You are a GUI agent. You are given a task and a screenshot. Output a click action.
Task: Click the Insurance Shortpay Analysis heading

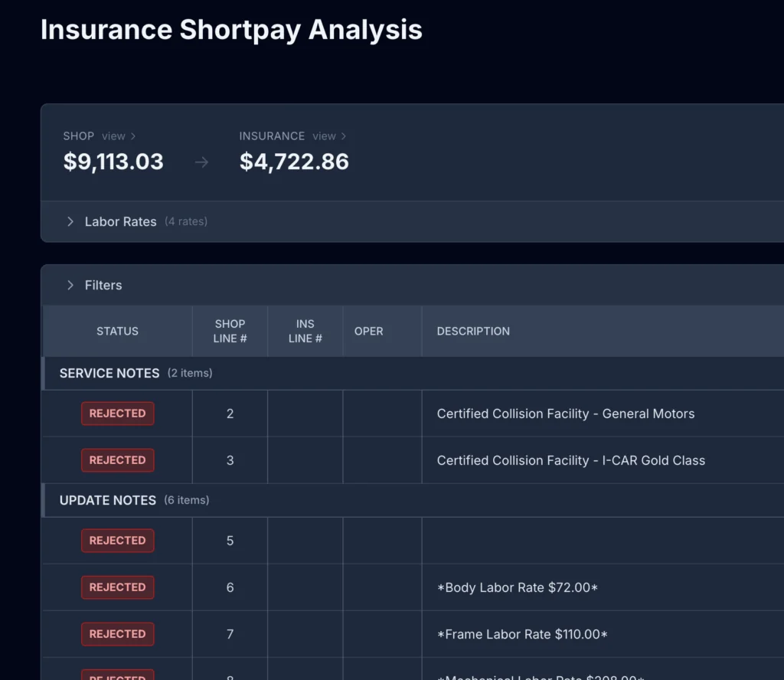coord(231,30)
